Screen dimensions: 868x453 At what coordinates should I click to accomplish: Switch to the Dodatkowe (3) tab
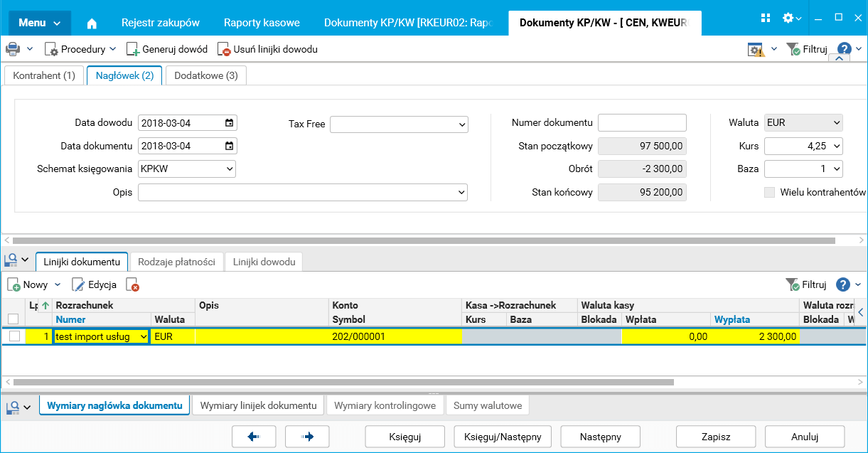coord(206,75)
